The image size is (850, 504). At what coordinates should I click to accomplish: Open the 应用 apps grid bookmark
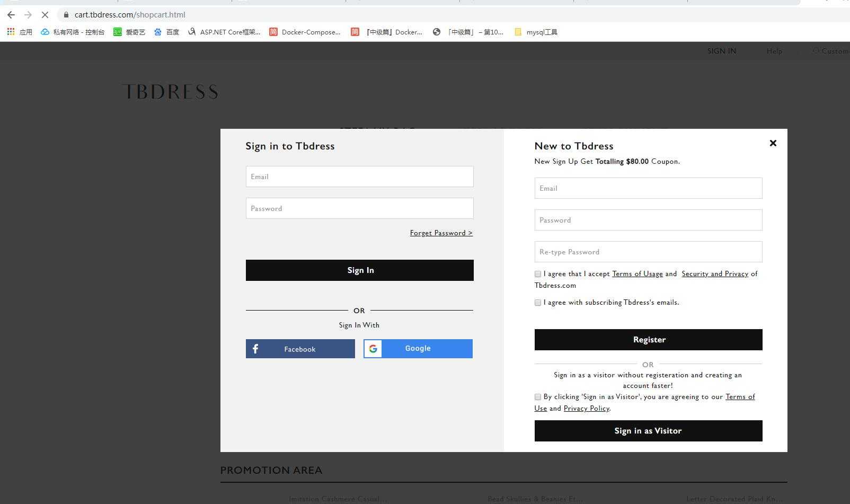pyautogui.click(x=20, y=32)
